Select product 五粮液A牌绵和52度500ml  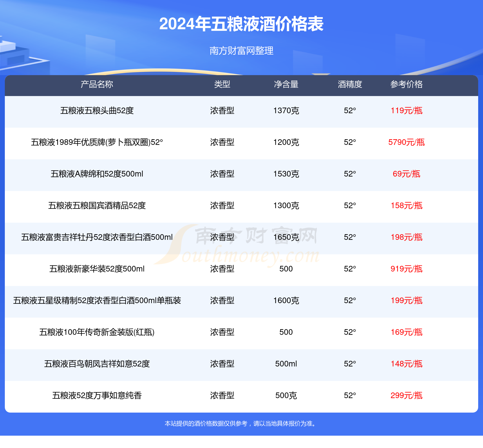97,174
